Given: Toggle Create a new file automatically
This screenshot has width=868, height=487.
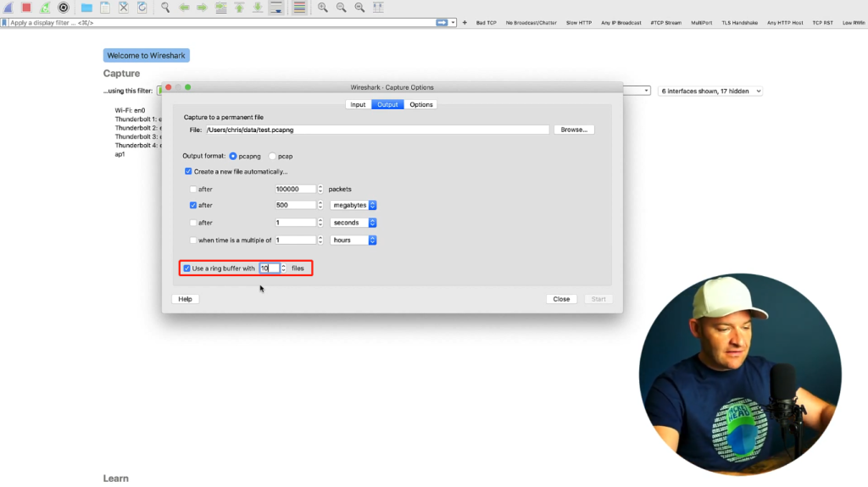Looking at the screenshot, I should pyautogui.click(x=188, y=172).
